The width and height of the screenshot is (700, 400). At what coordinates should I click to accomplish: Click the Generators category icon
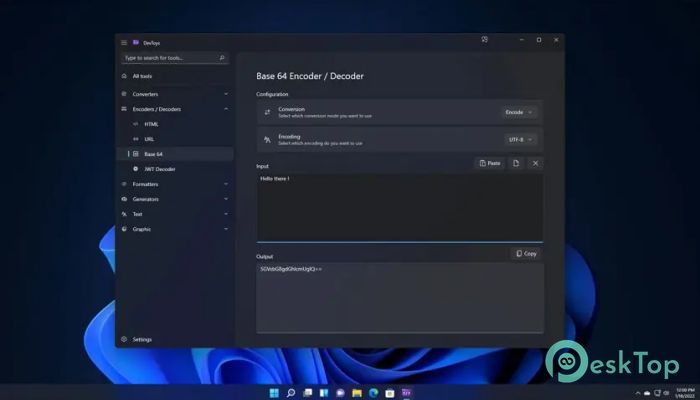tap(124, 199)
